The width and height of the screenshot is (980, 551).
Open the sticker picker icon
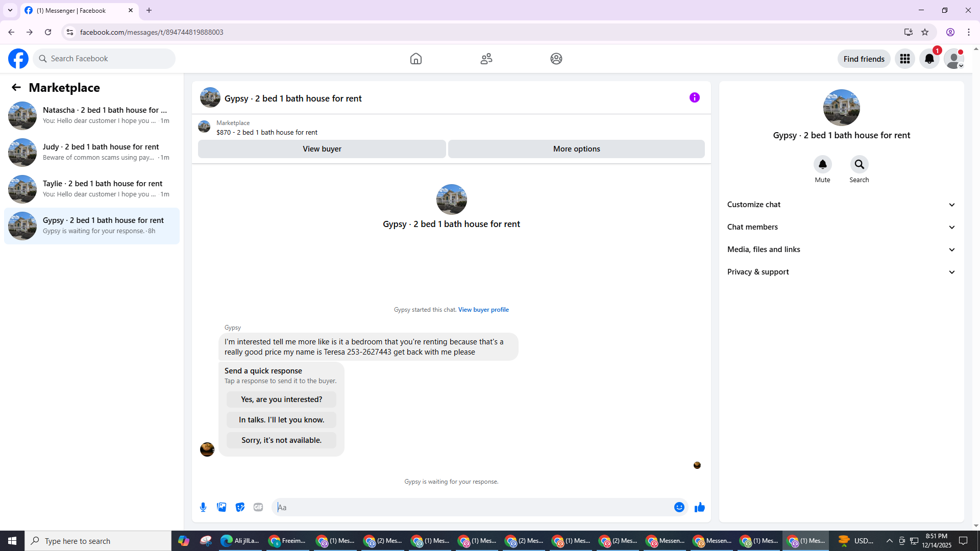240,507
